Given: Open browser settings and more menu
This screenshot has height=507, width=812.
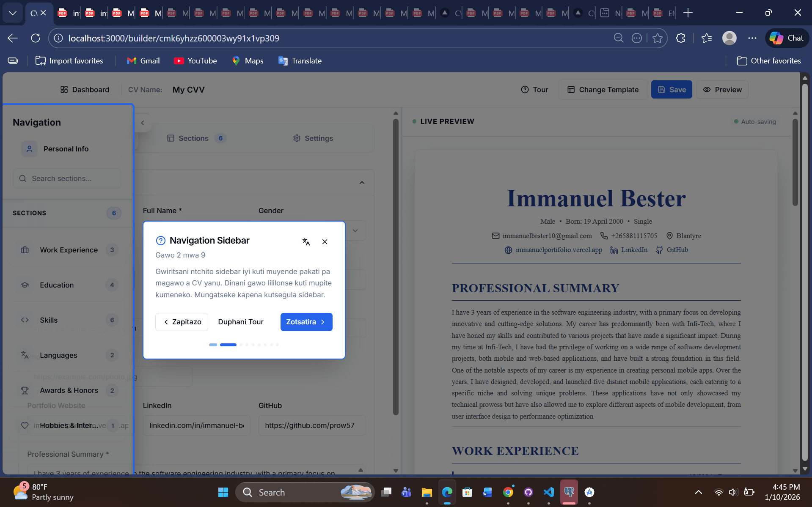Looking at the screenshot, I should pyautogui.click(x=752, y=38).
